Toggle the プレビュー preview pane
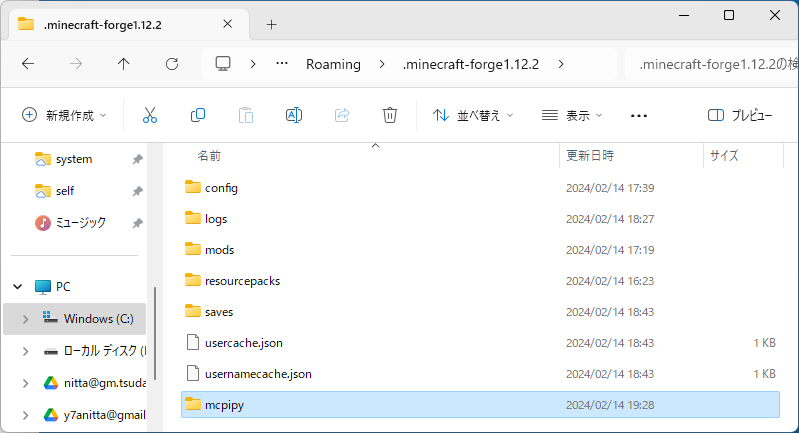 point(740,115)
